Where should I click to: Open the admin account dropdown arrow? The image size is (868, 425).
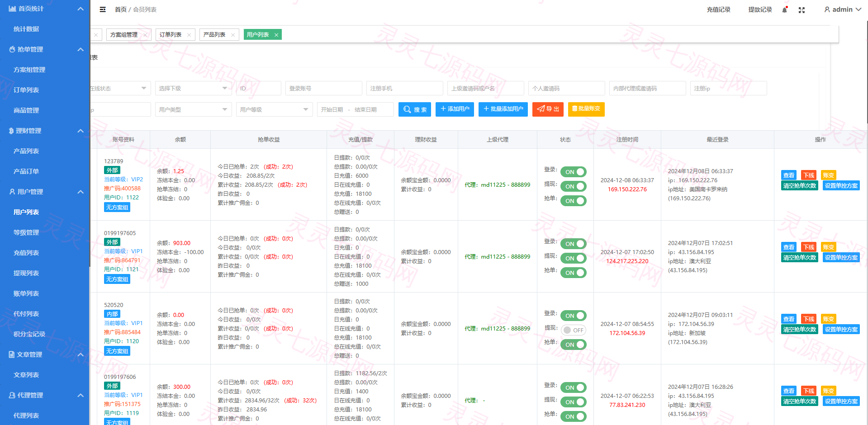coord(858,9)
